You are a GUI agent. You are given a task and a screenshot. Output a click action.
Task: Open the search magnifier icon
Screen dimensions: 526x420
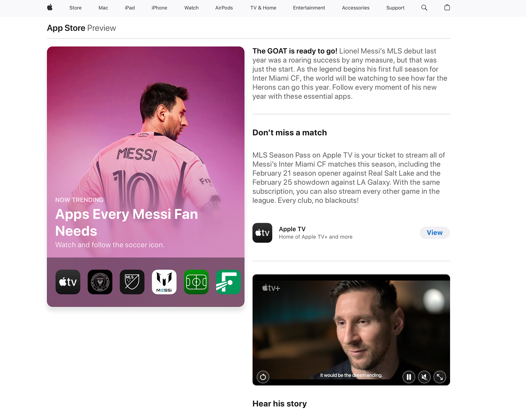pyautogui.click(x=424, y=8)
